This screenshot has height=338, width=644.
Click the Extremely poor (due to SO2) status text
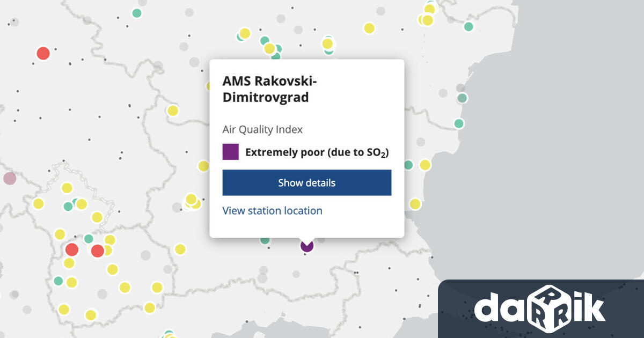[317, 152]
